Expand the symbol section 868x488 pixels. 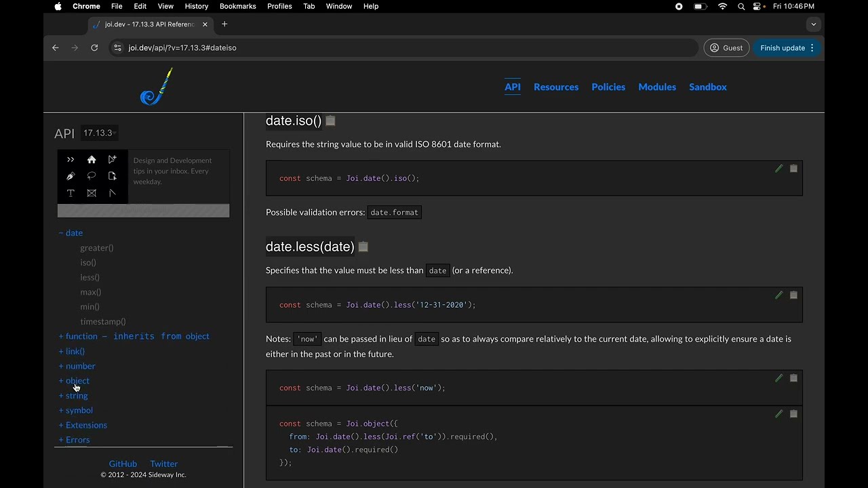coord(76,410)
